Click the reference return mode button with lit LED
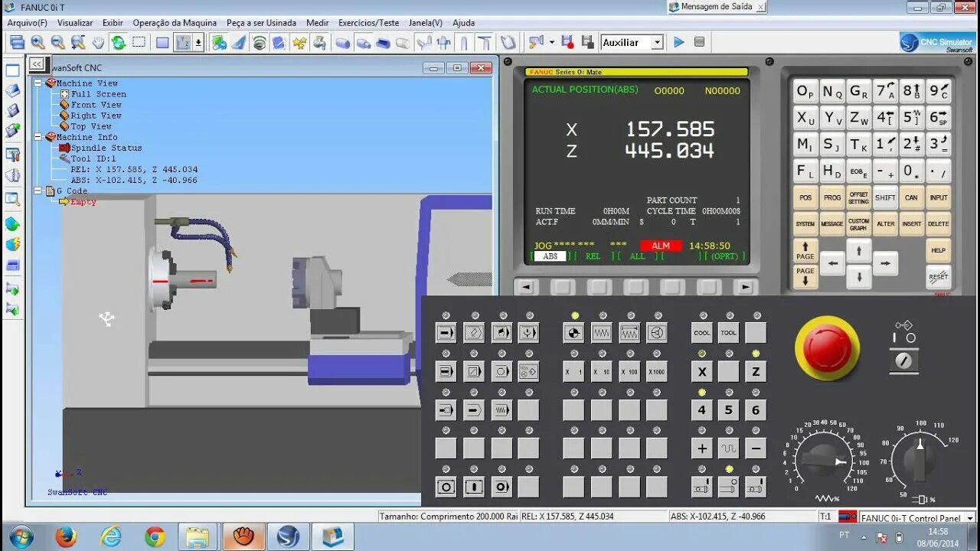This screenshot has height=551, width=980. [x=574, y=333]
